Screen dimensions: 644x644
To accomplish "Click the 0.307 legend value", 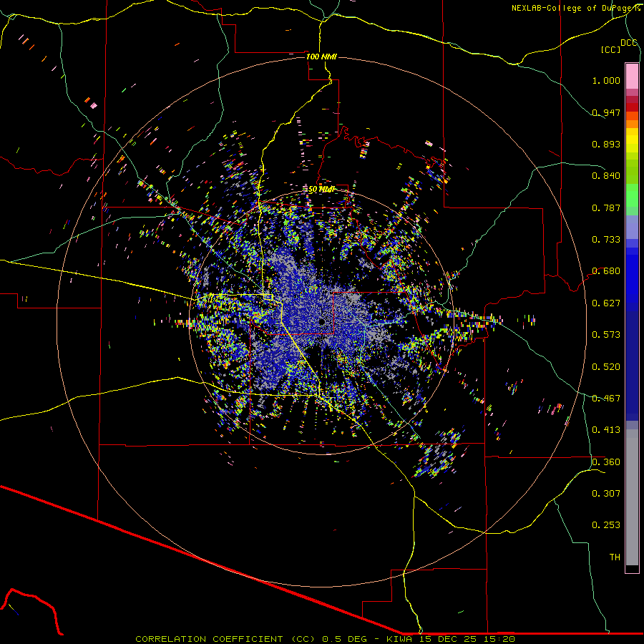I will coord(606,494).
